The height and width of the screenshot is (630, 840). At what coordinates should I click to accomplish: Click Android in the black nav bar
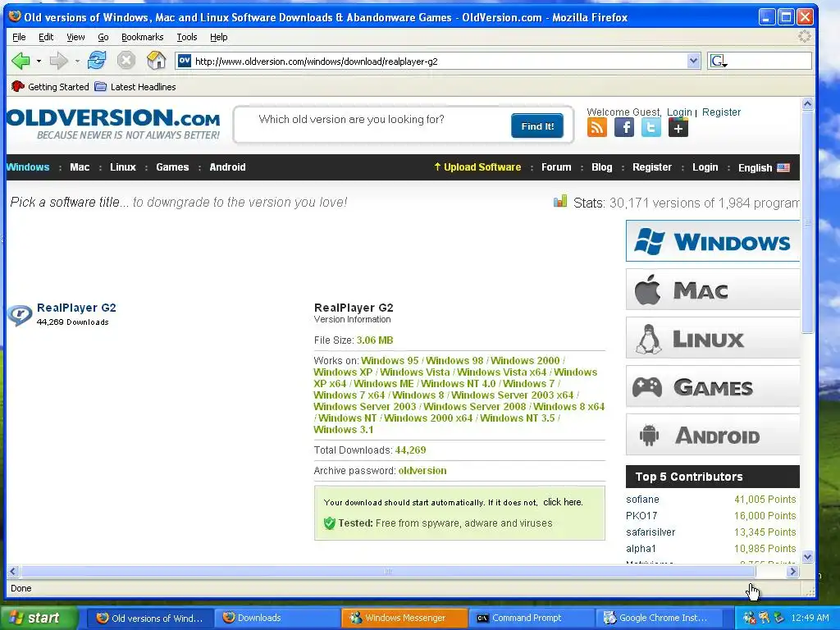pyautogui.click(x=227, y=167)
